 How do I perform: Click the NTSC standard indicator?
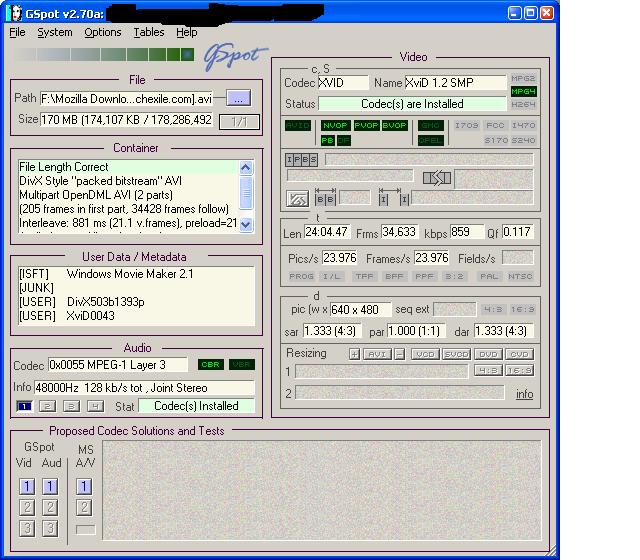coord(520,277)
